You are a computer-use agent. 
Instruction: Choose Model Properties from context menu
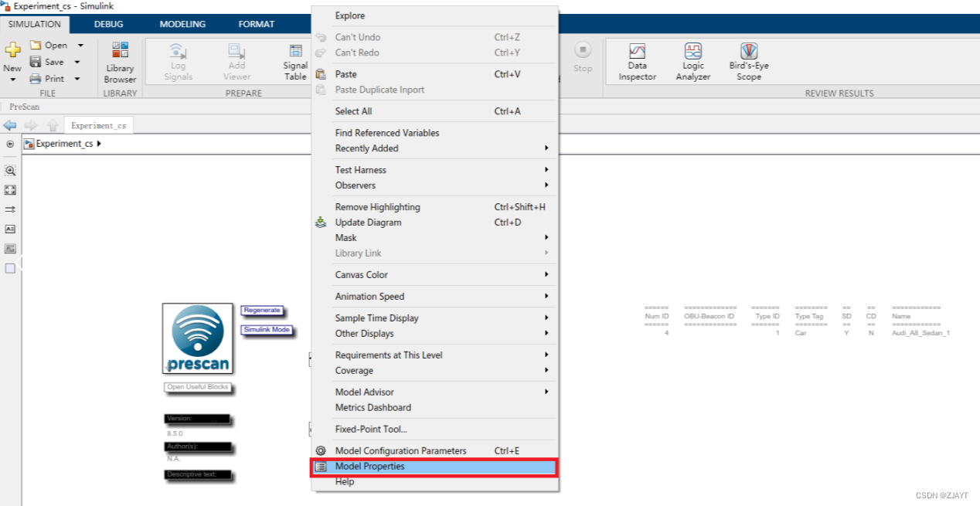click(x=434, y=467)
